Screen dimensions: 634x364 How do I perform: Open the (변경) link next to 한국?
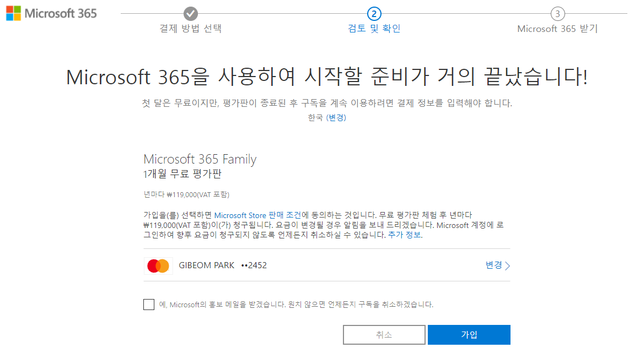pos(336,117)
